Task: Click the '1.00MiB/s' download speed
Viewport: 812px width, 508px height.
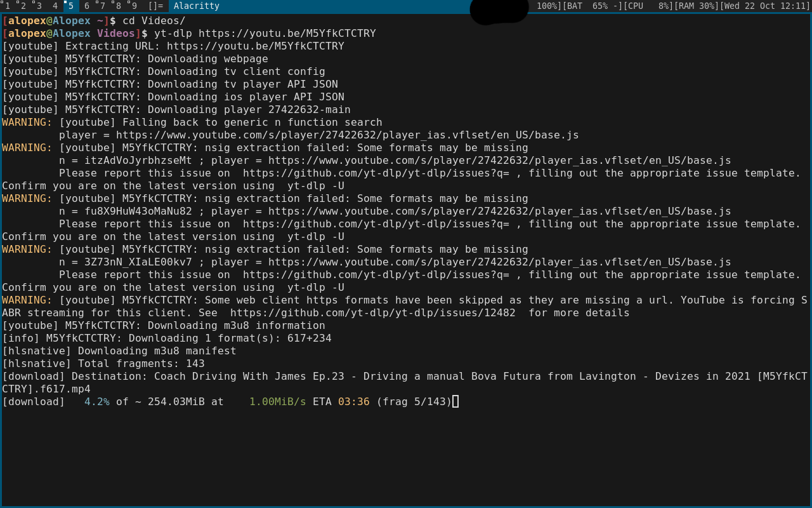Action: click(x=278, y=402)
